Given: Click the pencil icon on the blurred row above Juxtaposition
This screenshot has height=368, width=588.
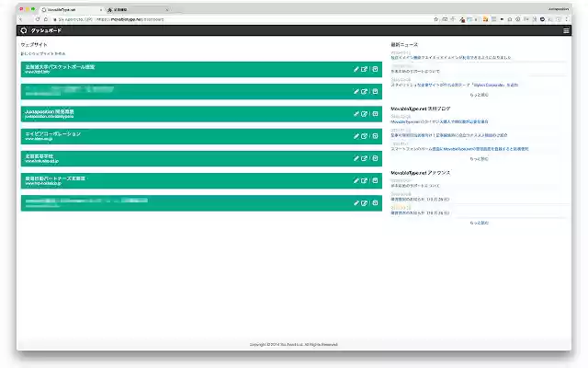Looking at the screenshot, I should pyautogui.click(x=356, y=91).
